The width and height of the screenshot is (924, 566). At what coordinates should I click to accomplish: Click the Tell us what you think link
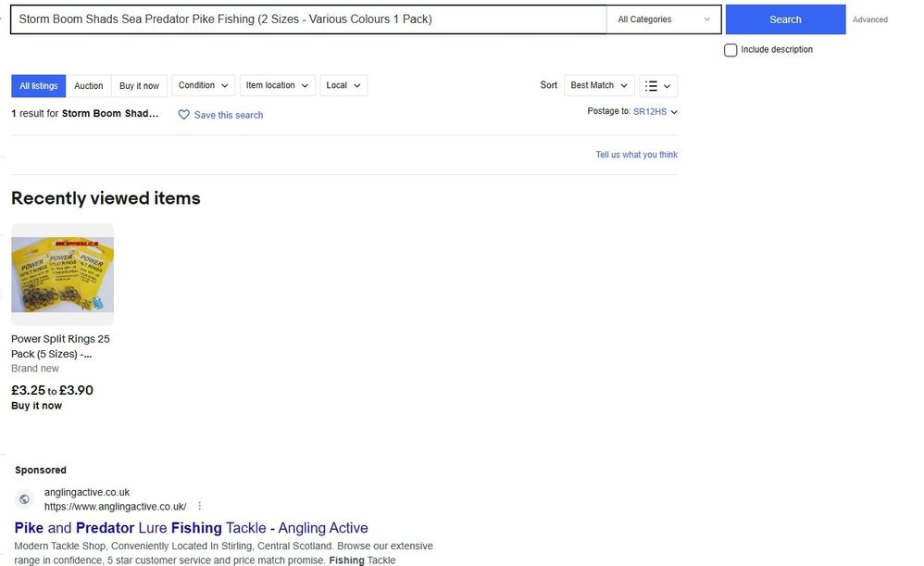(x=636, y=155)
